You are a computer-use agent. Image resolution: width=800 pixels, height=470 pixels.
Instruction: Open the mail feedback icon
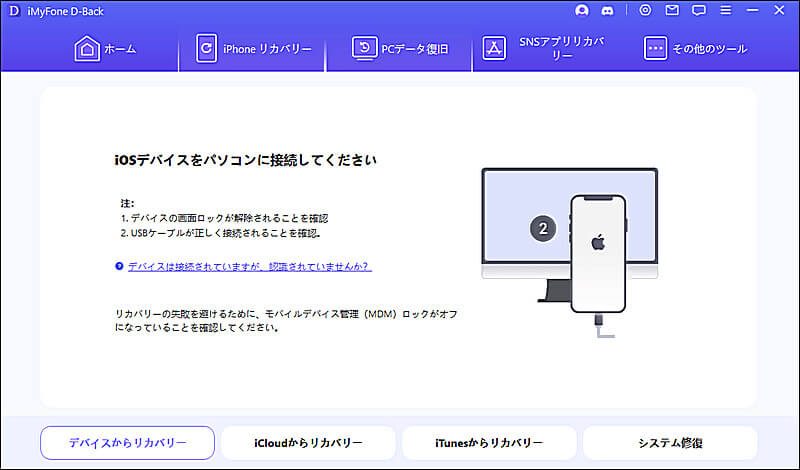click(672, 10)
